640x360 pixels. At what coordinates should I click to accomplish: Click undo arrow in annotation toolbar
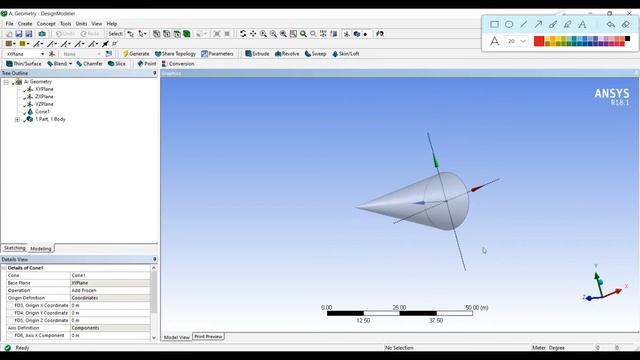pos(611,24)
